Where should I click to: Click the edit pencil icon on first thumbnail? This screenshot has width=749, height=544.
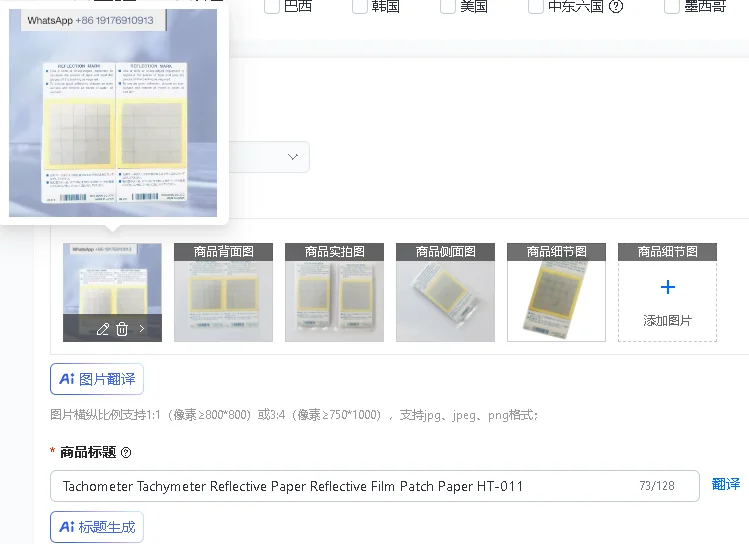(x=103, y=329)
